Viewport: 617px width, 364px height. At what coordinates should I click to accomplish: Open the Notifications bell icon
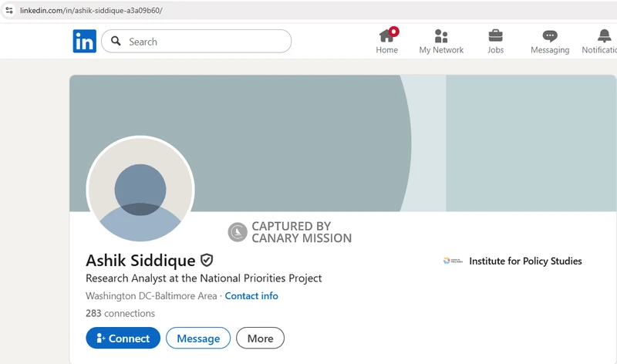[604, 35]
